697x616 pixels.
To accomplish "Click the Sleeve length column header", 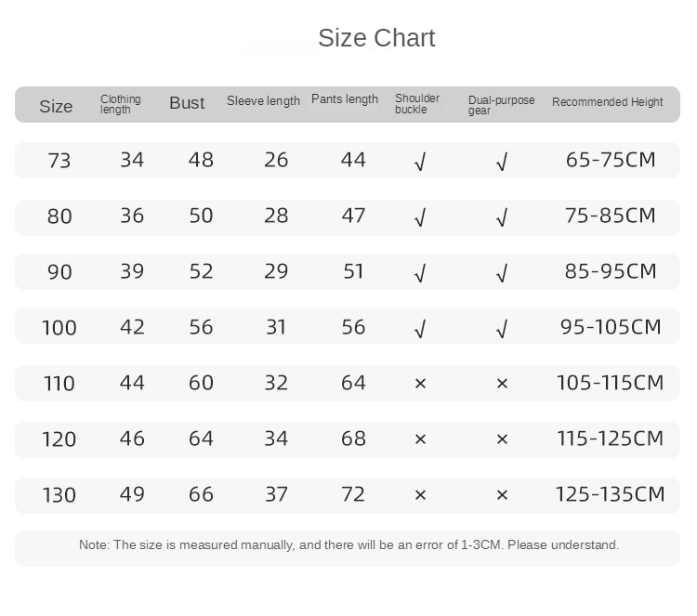I will point(263,101).
